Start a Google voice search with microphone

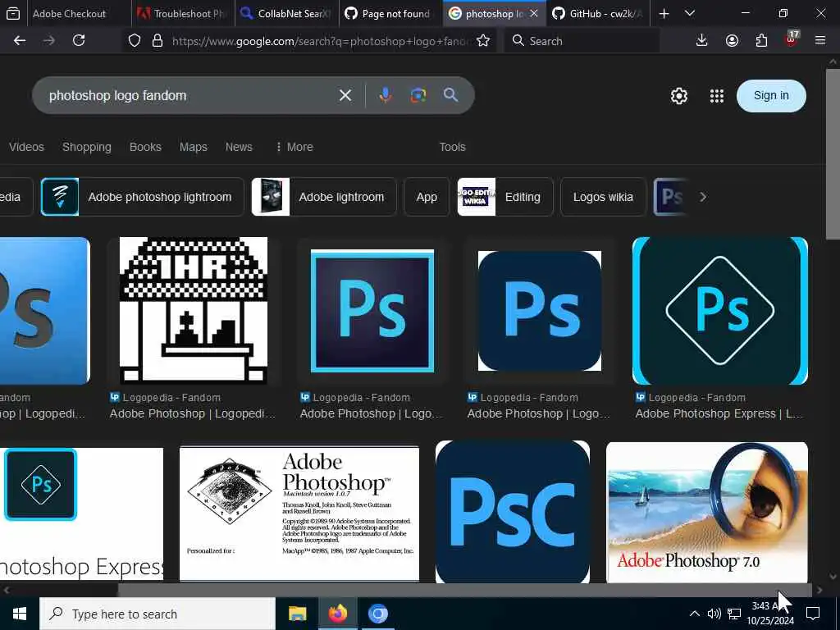click(386, 95)
